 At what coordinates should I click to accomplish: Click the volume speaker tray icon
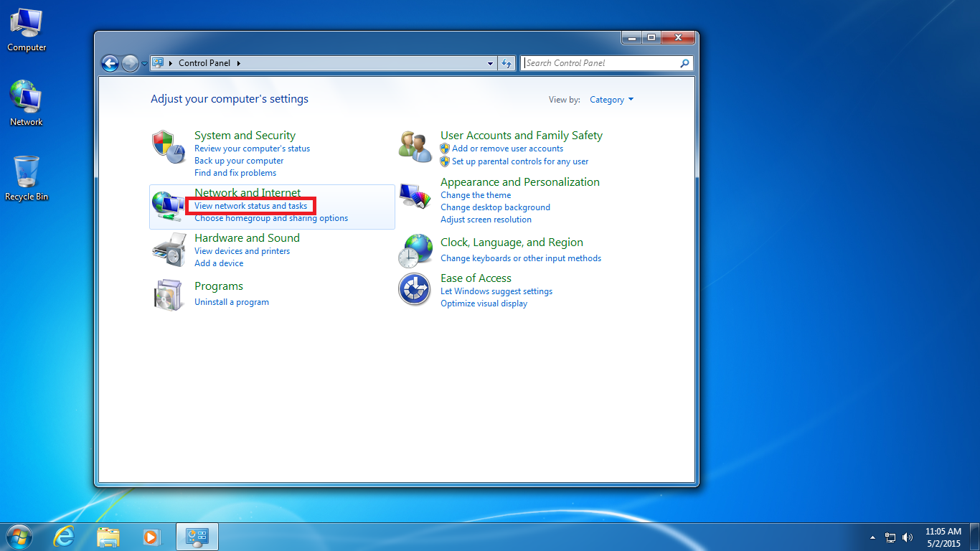click(x=908, y=537)
